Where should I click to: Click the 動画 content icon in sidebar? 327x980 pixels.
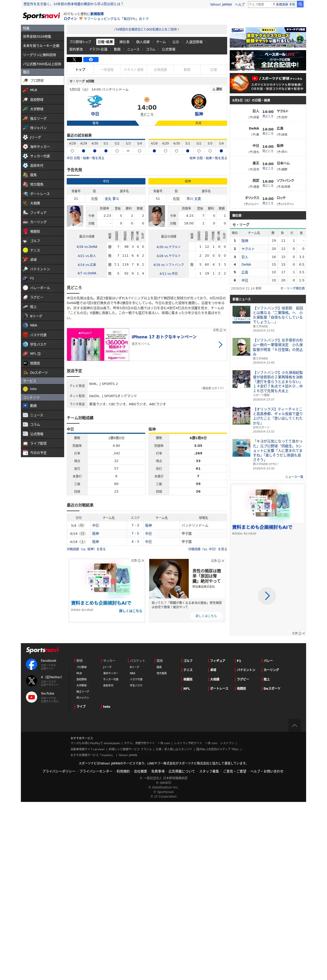[x=25, y=406]
